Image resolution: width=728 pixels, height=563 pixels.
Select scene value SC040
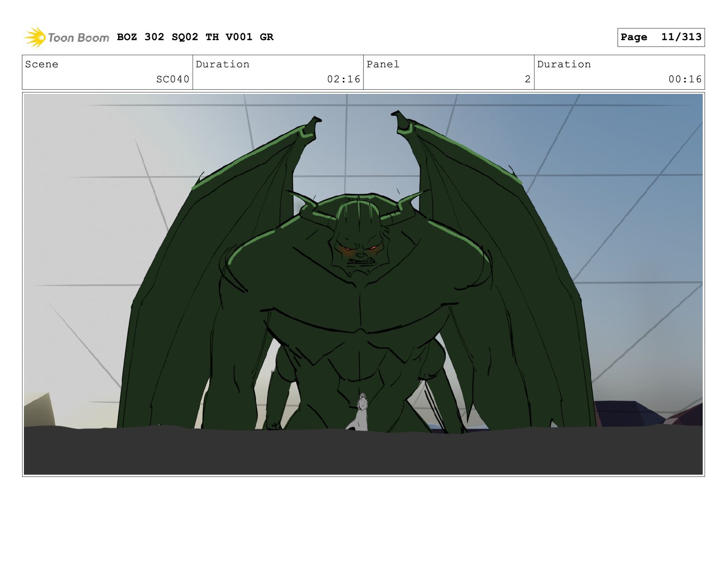tap(173, 79)
